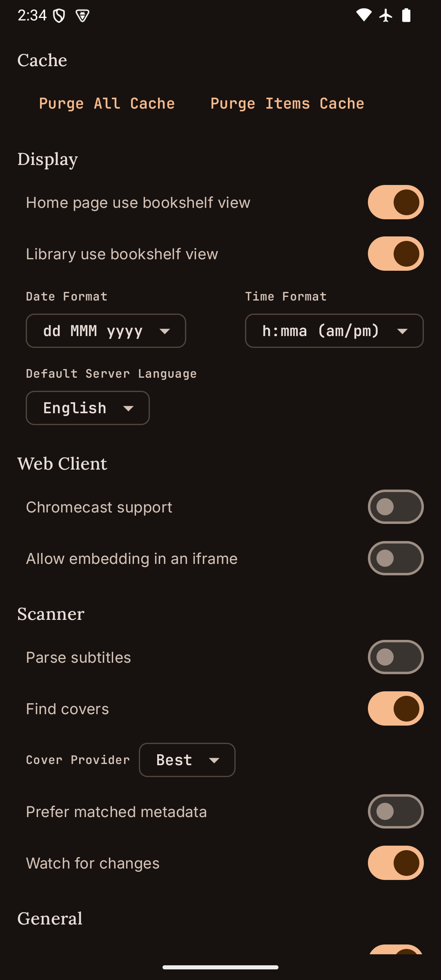Click Purge All Cache button

pyautogui.click(x=107, y=103)
